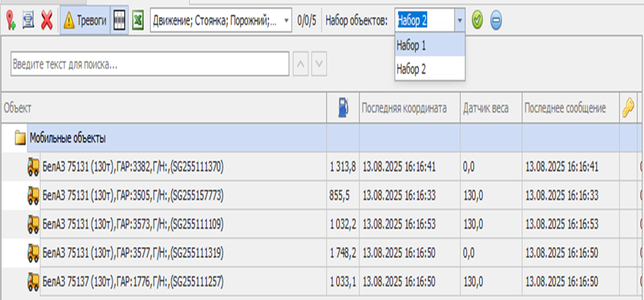
Task: Sort by Последняя координата column header
Action: click(x=404, y=108)
